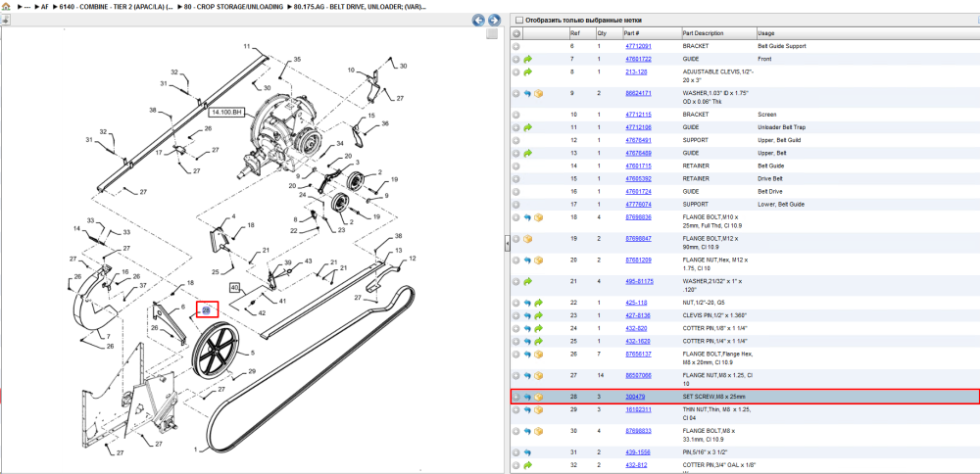Click box icon in ref 19 row
This screenshot has height=474, width=980.
pyautogui.click(x=527, y=239)
